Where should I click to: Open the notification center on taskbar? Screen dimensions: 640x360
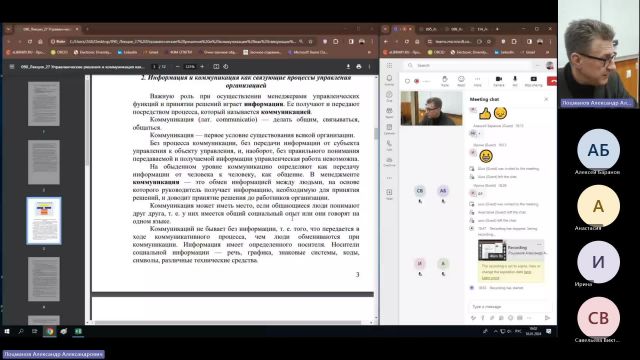tap(549, 331)
